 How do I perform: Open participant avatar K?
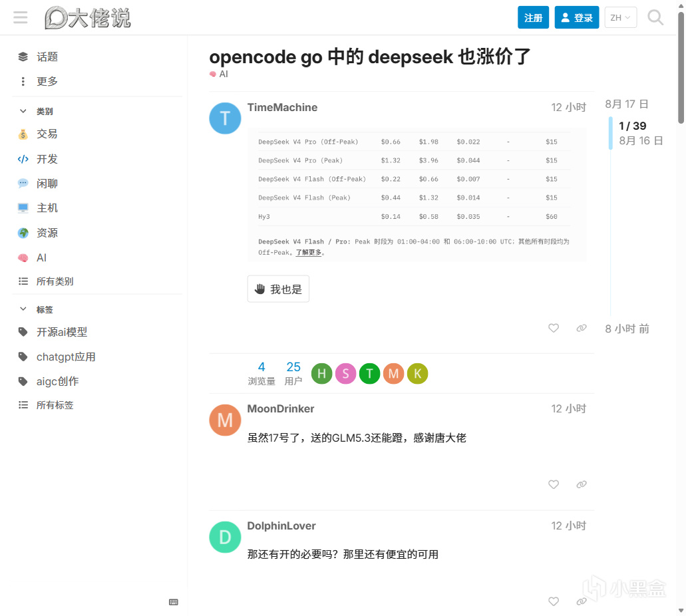click(417, 374)
